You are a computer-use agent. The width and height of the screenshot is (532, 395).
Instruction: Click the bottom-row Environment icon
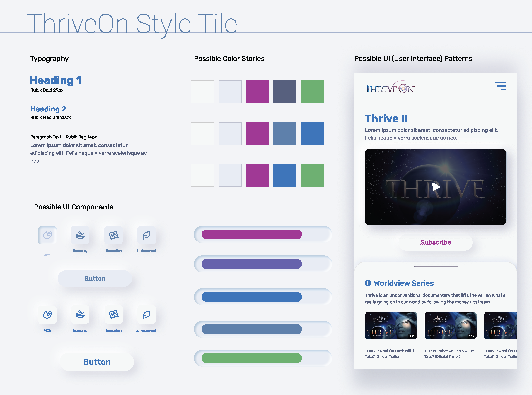pyautogui.click(x=146, y=315)
